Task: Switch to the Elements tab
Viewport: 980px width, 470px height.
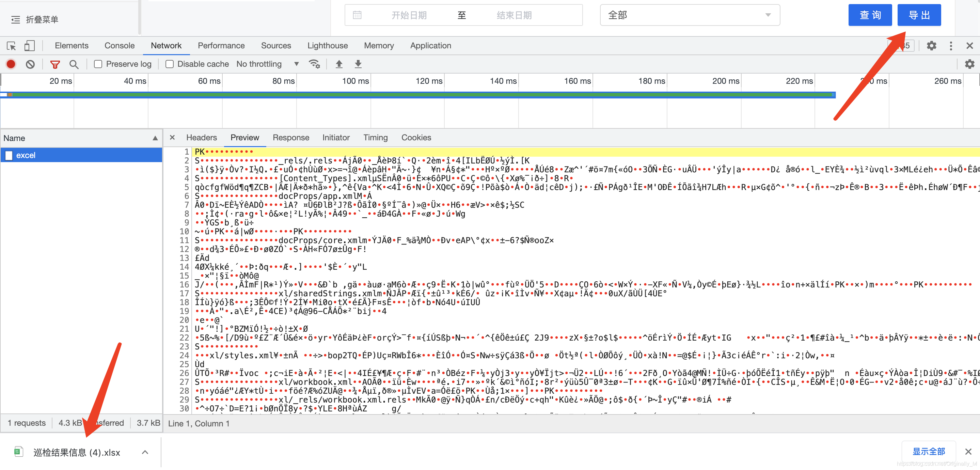Action: click(72, 46)
